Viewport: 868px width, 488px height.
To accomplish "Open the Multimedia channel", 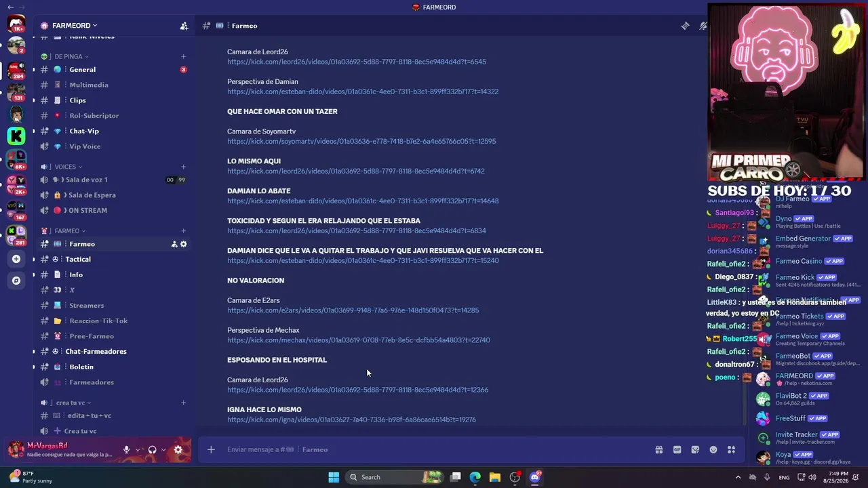I will click(113, 85).
